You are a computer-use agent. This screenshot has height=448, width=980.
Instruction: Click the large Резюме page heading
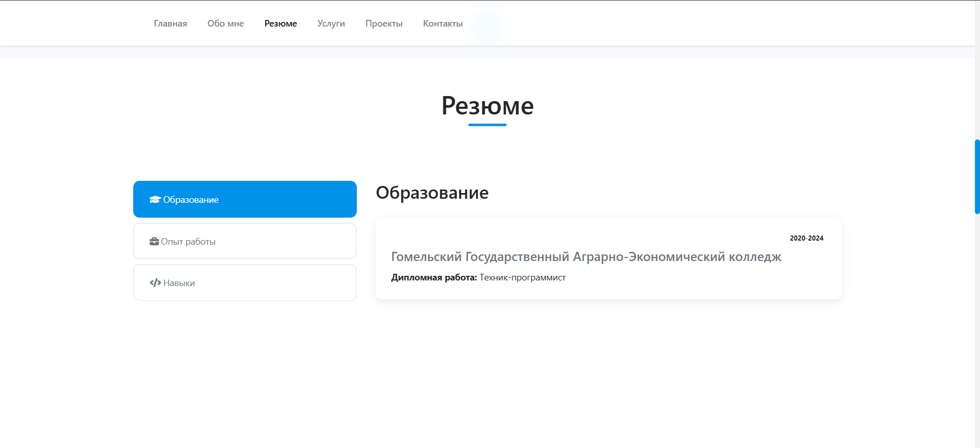click(487, 106)
